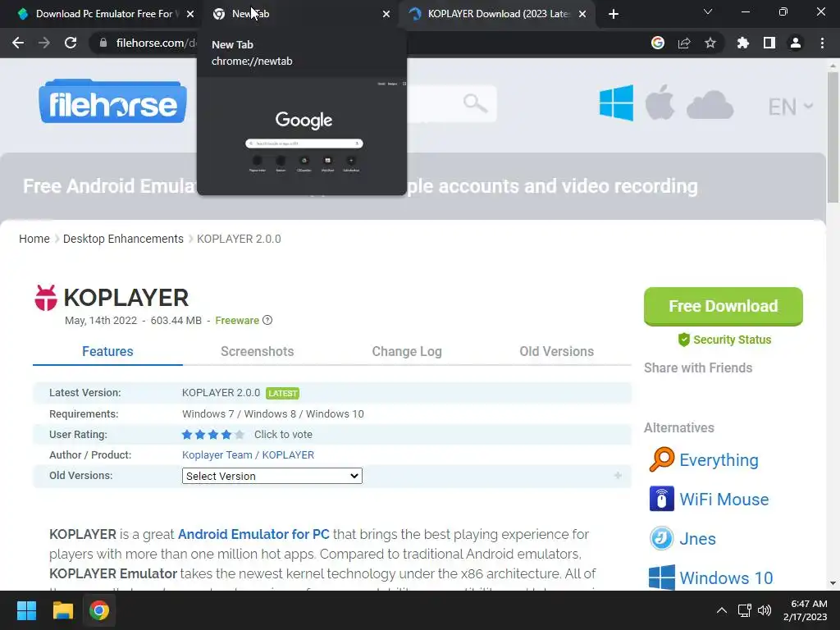Click the Freeware help question mark icon
840x630 pixels.
[267, 320]
